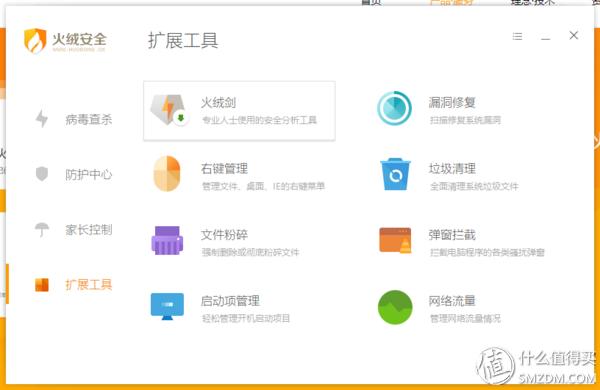Image resolution: width=600 pixels, height=390 pixels.
Task: Click description 专业人士使用的安全分析工具
Action: 259,120
